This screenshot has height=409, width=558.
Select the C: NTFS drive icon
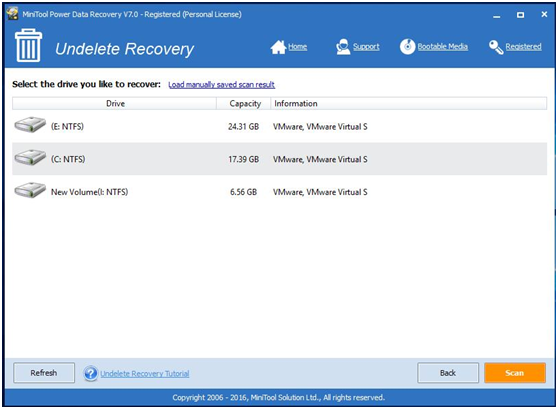pos(30,157)
